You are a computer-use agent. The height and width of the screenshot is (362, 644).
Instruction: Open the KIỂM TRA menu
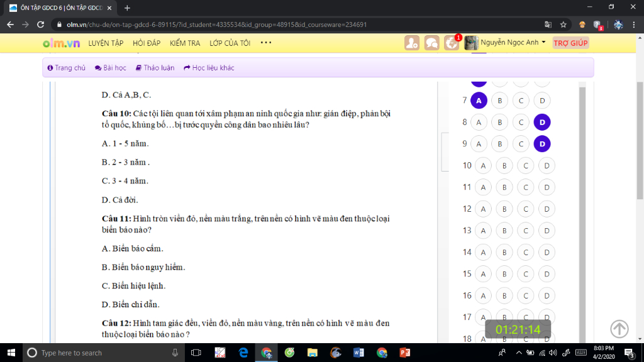click(x=185, y=43)
